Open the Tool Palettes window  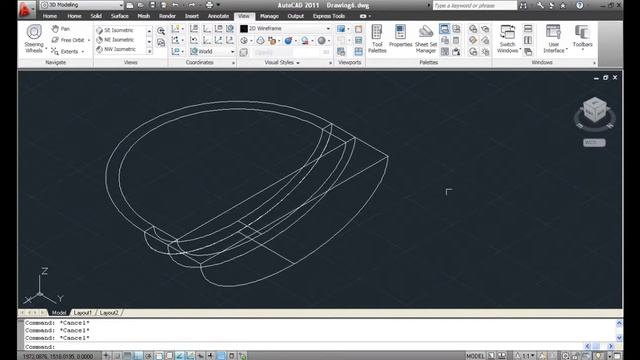(x=377, y=38)
